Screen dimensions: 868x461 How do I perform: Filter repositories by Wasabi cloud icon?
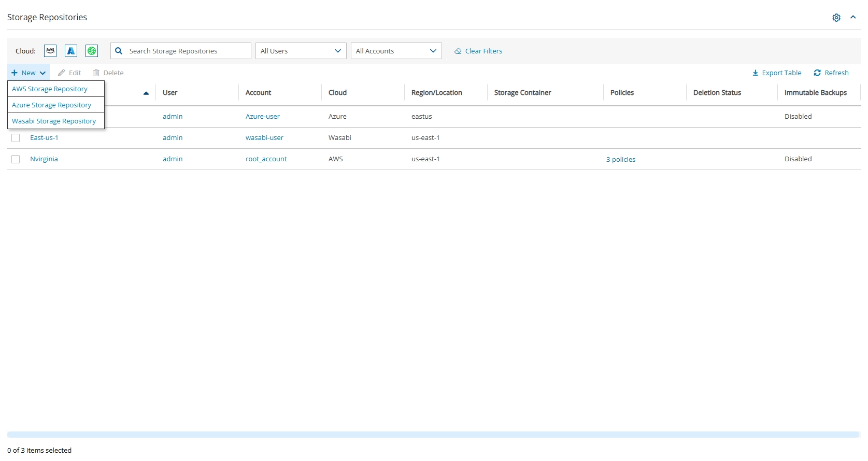92,51
